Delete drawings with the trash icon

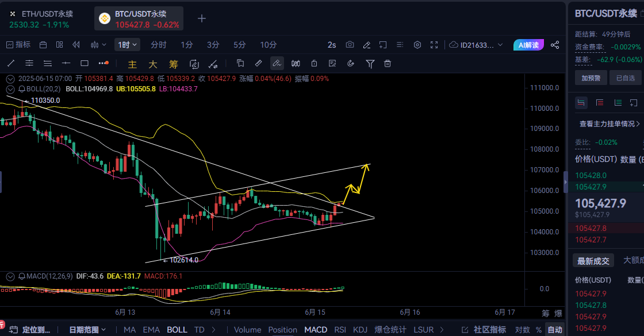[388, 63]
